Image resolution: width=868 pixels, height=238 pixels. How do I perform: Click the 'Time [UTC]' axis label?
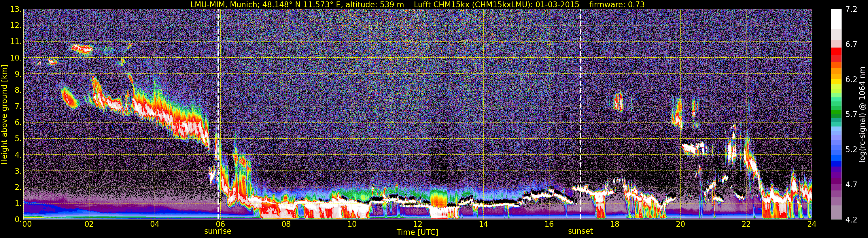417,232
